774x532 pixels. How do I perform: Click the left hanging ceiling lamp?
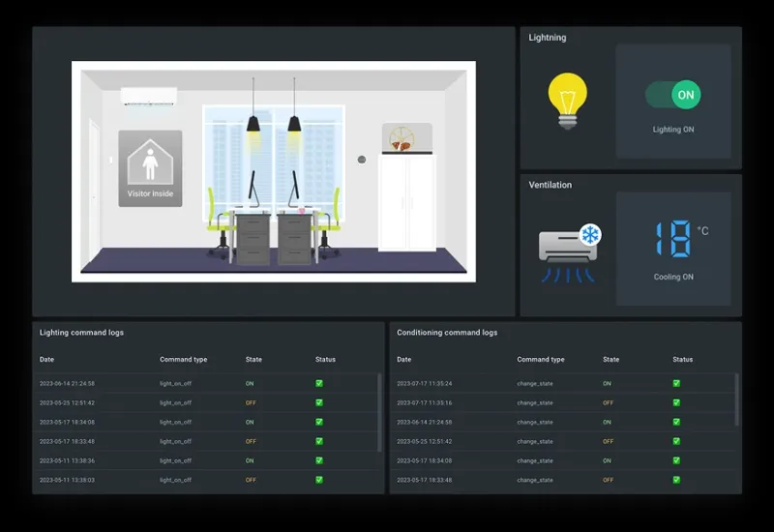point(253,105)
